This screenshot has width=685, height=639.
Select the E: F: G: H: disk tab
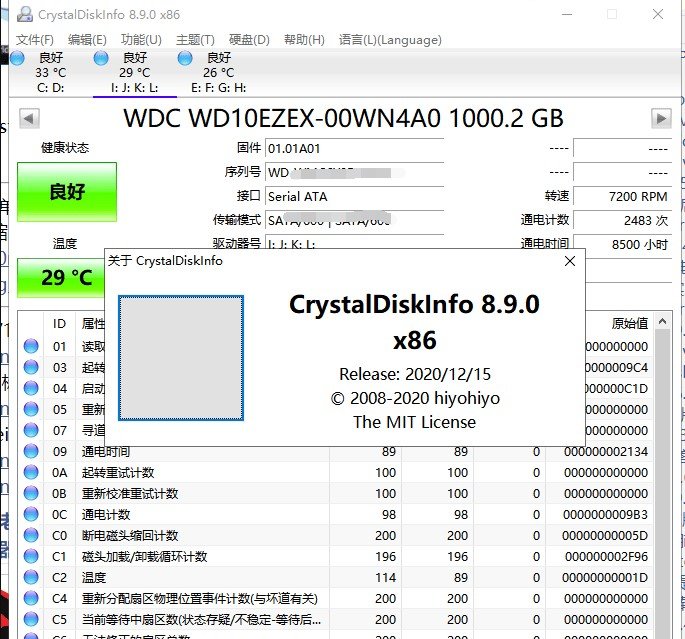218,73
